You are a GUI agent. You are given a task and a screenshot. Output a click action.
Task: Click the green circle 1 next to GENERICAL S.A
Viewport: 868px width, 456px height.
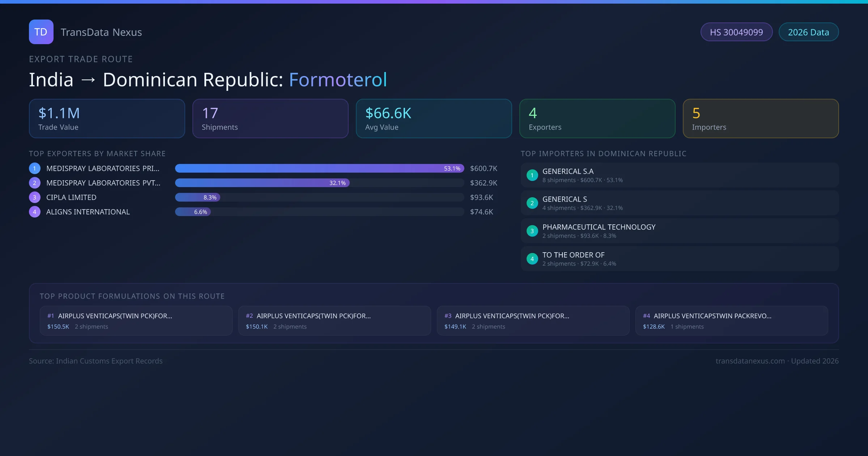click(x=532, y=175)
